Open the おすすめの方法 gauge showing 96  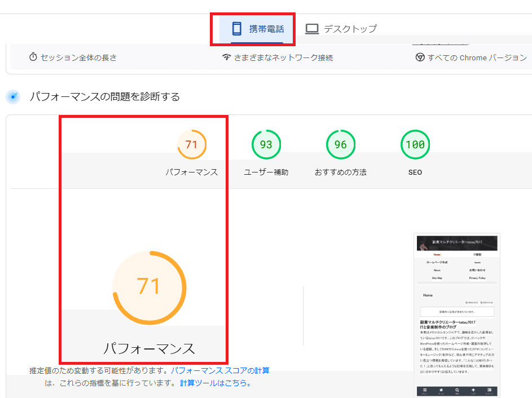pos(340,144)
